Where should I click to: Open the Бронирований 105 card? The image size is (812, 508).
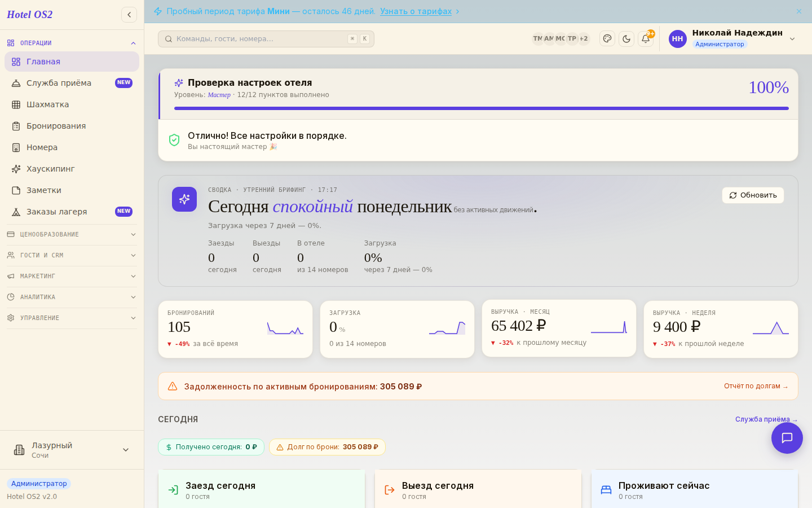(235, 329)
